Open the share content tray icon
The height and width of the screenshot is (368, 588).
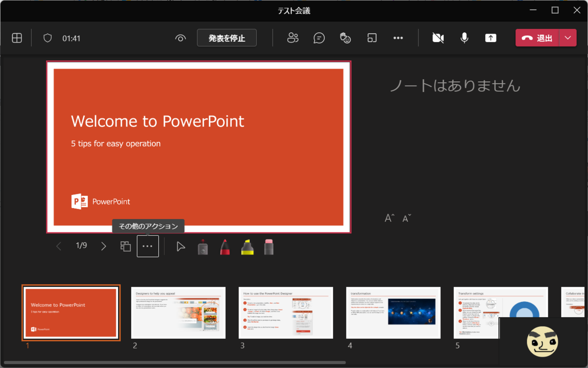(490, 38)
